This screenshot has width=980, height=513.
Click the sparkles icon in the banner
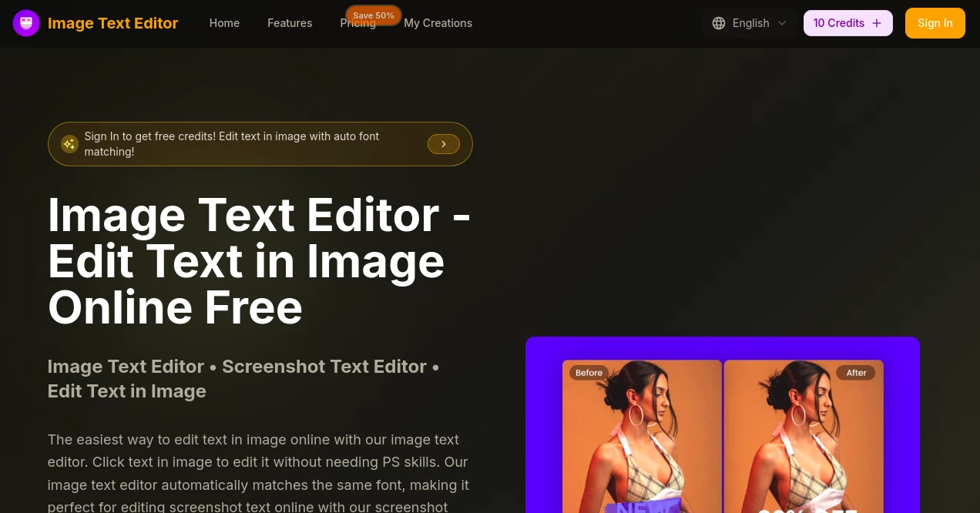coord(69,144)
